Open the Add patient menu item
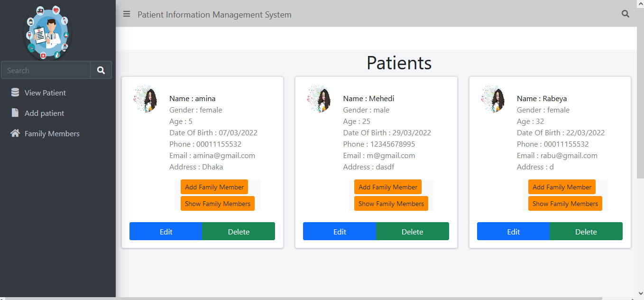Screen dimensions: 644x300 44,113
